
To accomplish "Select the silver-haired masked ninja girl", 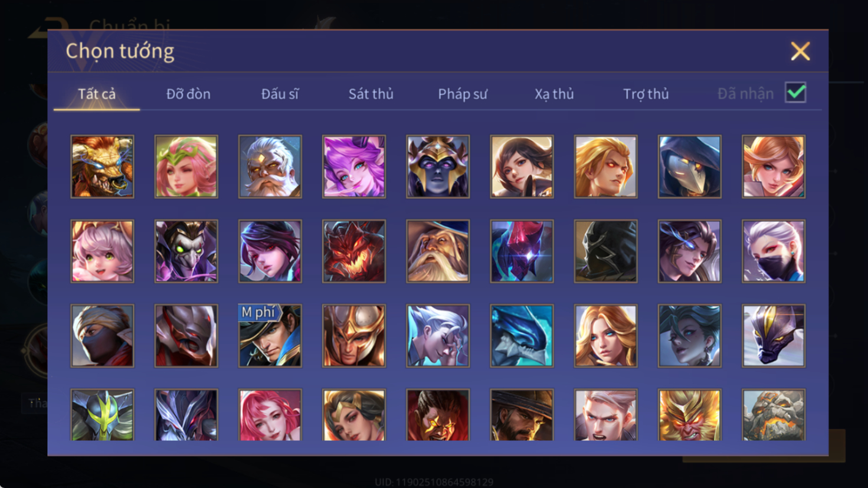I will (x=774, y=251).
